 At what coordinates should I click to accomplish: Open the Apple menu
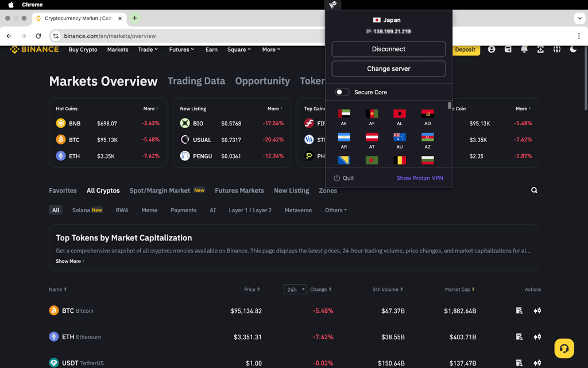tap(11, 5)
